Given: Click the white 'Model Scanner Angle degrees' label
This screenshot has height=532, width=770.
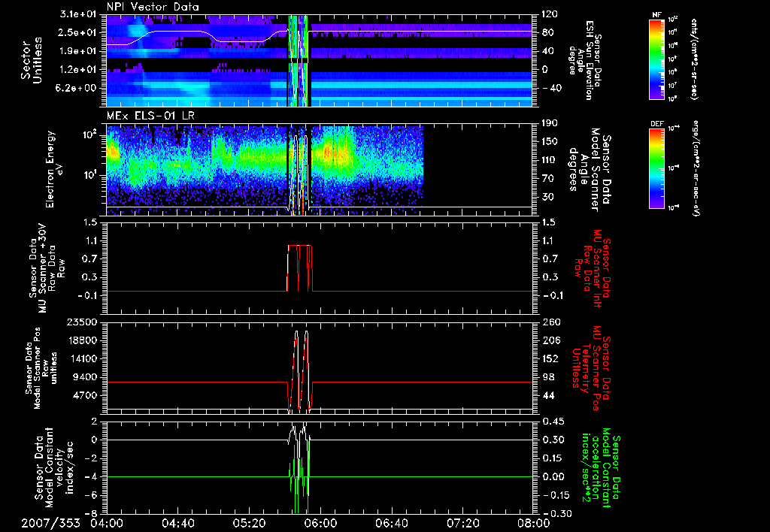Looking at the screenshot, I should pyautogui.click(x=590, y=170).
